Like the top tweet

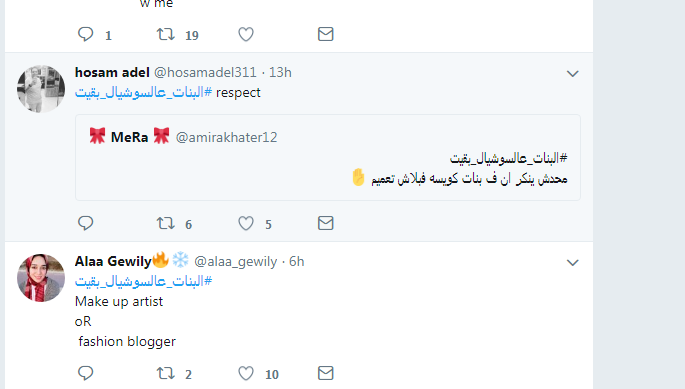(x=246, y=34)
